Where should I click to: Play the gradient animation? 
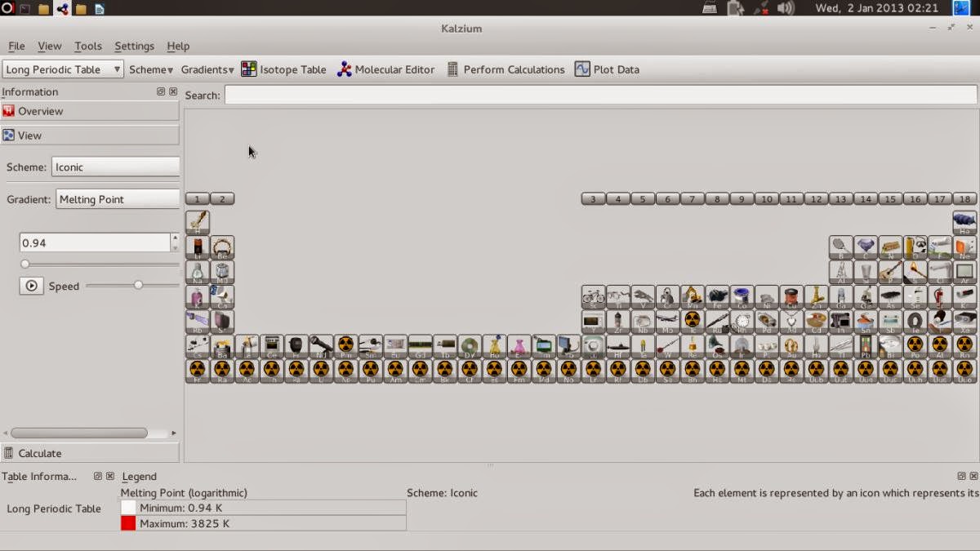(32, 286)
